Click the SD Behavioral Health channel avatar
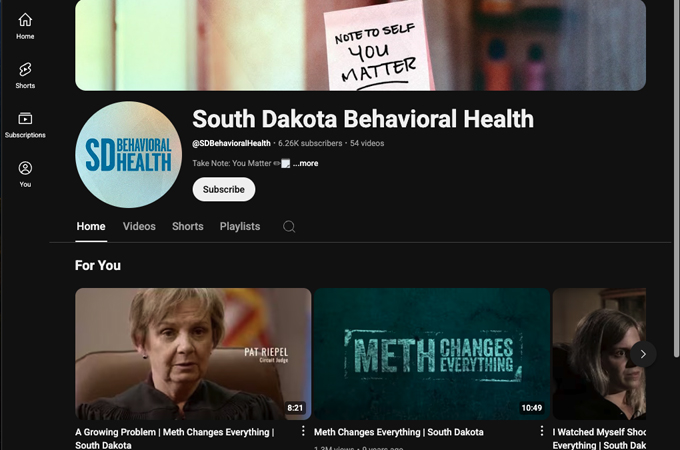The image size is (680, 450). [x=128, y=154]
